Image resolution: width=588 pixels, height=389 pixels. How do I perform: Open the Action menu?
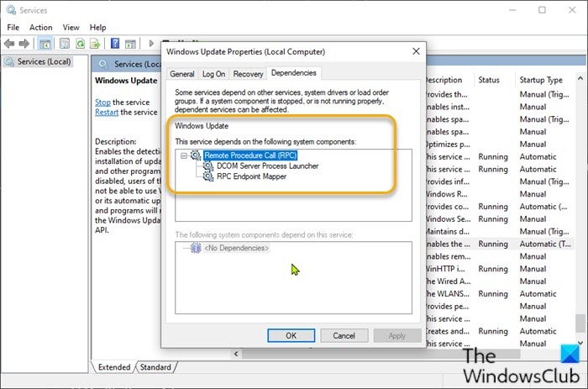coord(41,28)
